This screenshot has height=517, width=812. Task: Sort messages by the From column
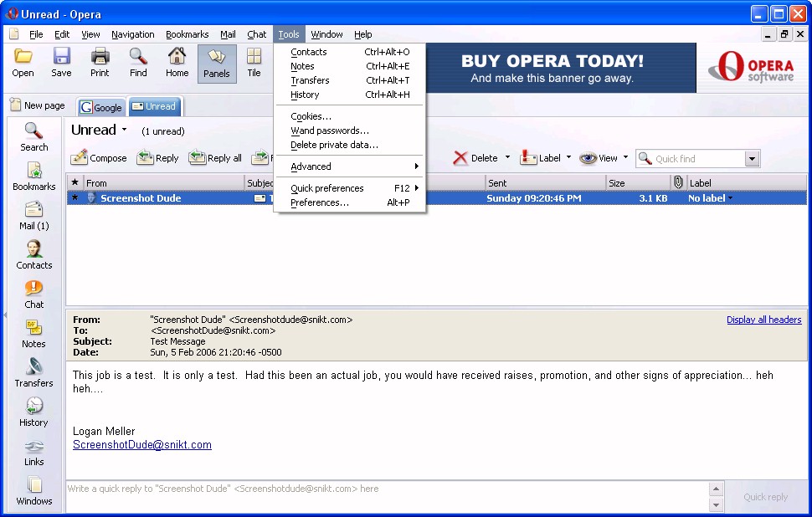(163, 182)
